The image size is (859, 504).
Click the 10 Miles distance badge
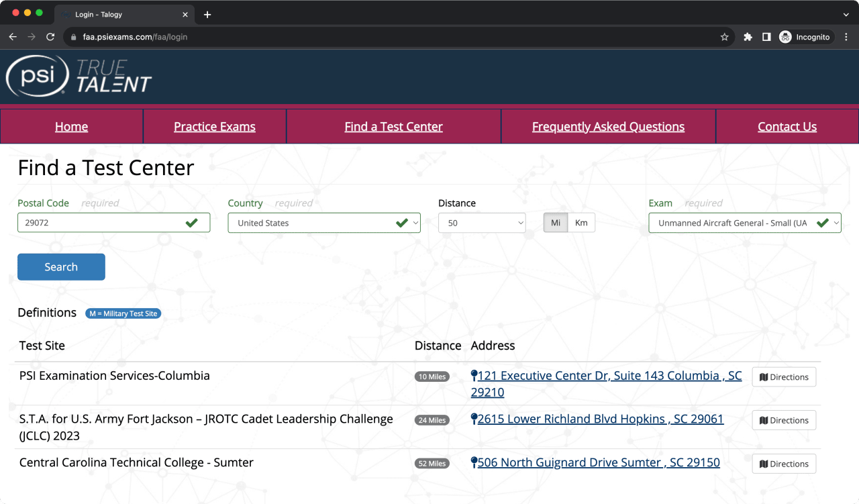[432, 376]
